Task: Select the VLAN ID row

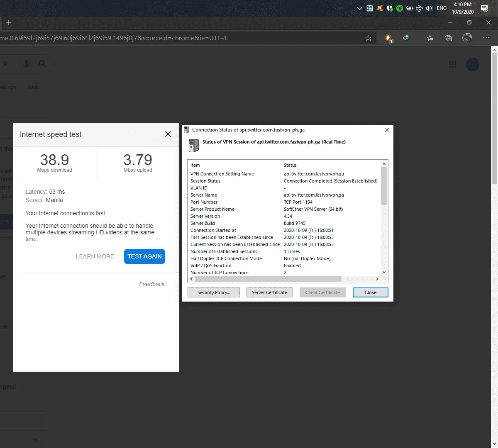Action: [284, 188]
